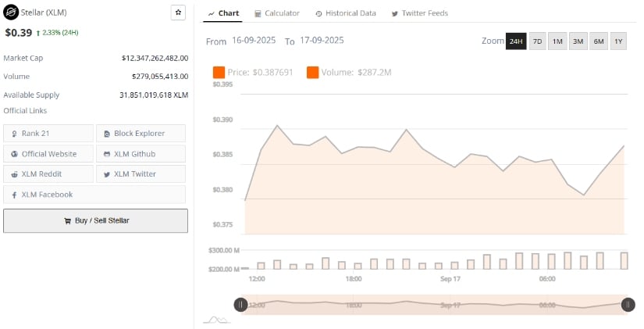Open the XLM Github link

point(141,154)
